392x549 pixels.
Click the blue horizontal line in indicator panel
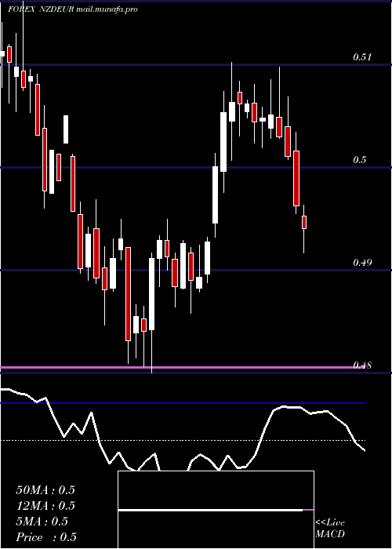pyautogui.click(x=183, y=403)
